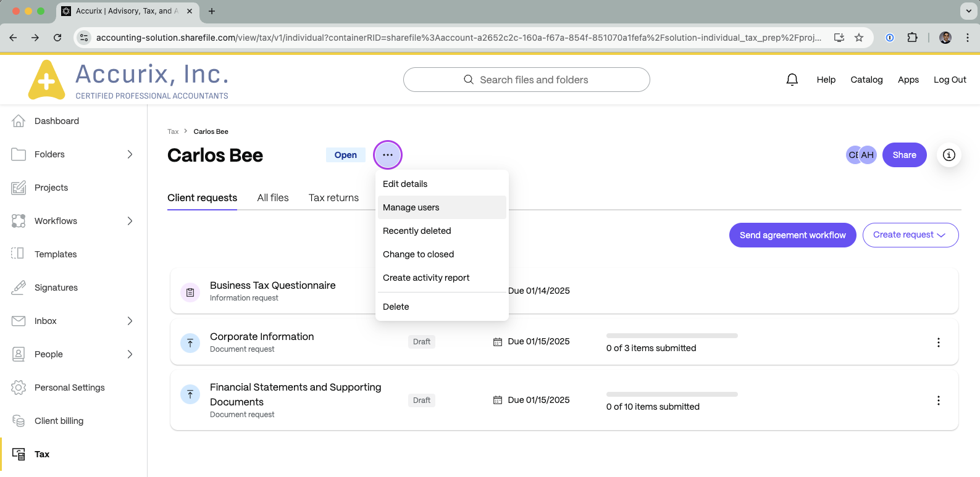Expand the People section

[130, 354]
